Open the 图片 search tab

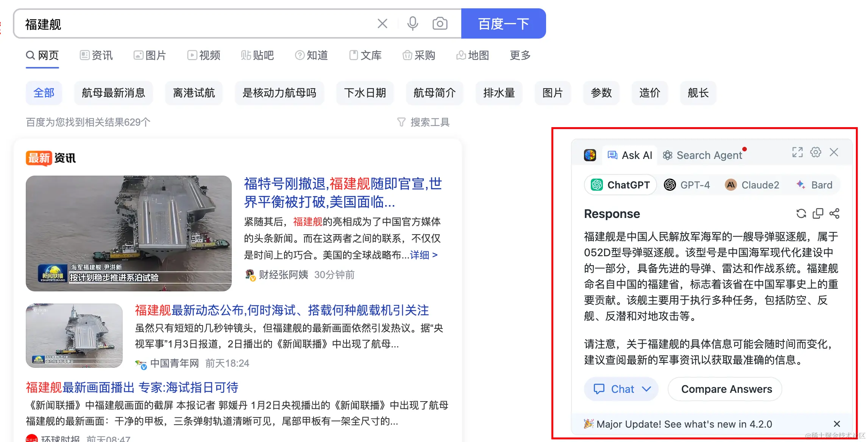point(150,55)
